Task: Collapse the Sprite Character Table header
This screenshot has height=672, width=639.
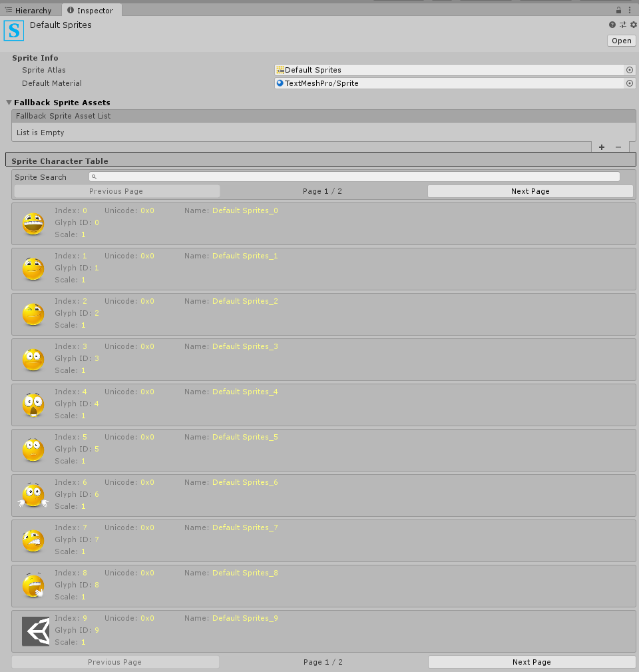Action: [60, 161]
